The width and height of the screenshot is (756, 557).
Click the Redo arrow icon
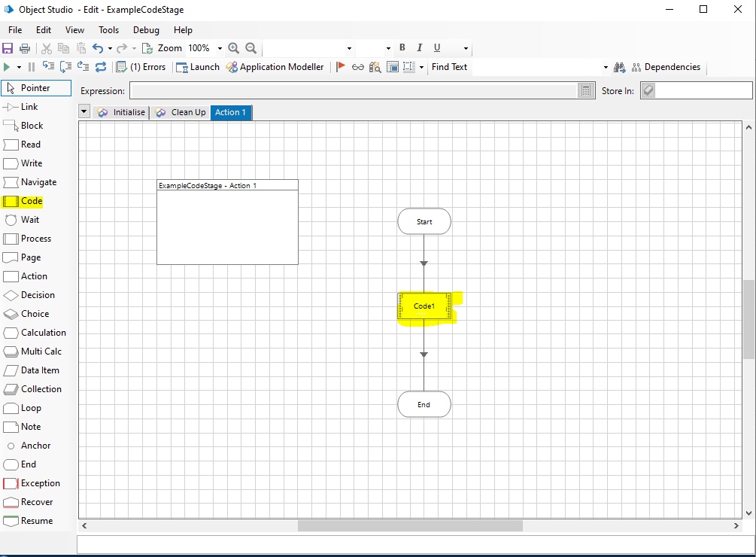pyautogui.click(x=122, y=48)
